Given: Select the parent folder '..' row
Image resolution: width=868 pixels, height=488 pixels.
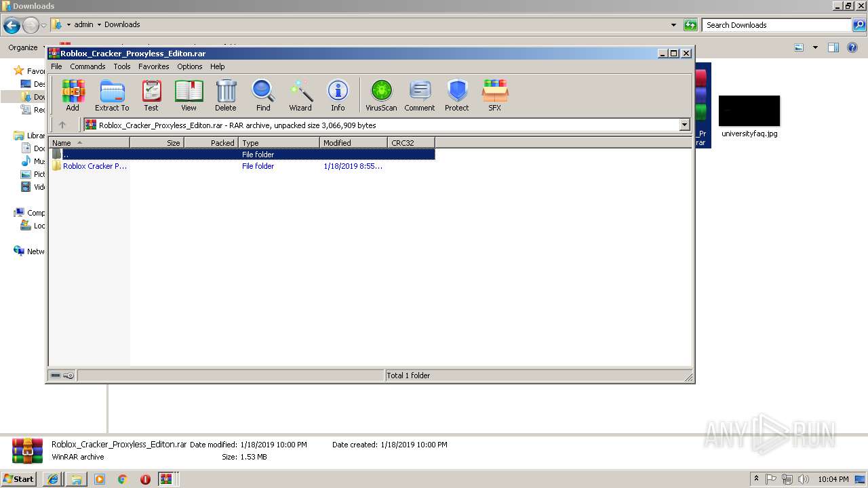Looking at the screenshot, I should click(x=242, y=155).
